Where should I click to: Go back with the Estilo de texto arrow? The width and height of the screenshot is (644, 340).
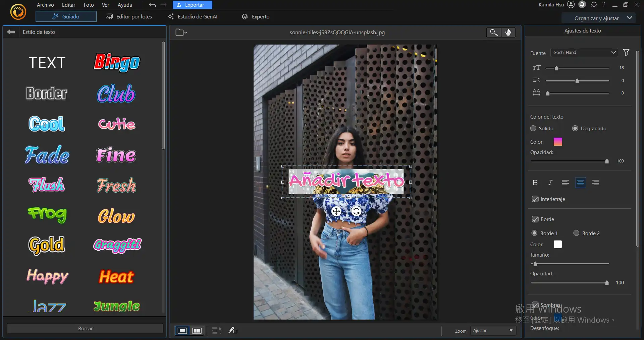point(11,32)
